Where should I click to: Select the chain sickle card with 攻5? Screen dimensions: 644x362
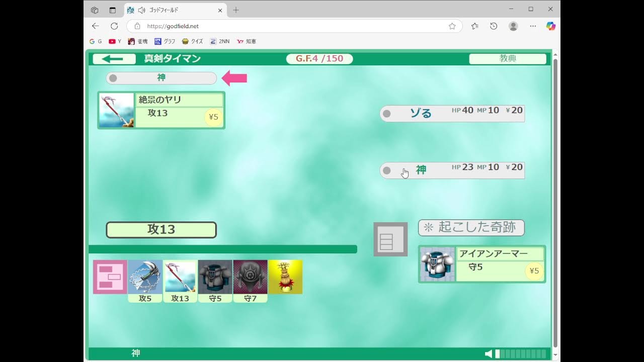(x=145, y=277)
